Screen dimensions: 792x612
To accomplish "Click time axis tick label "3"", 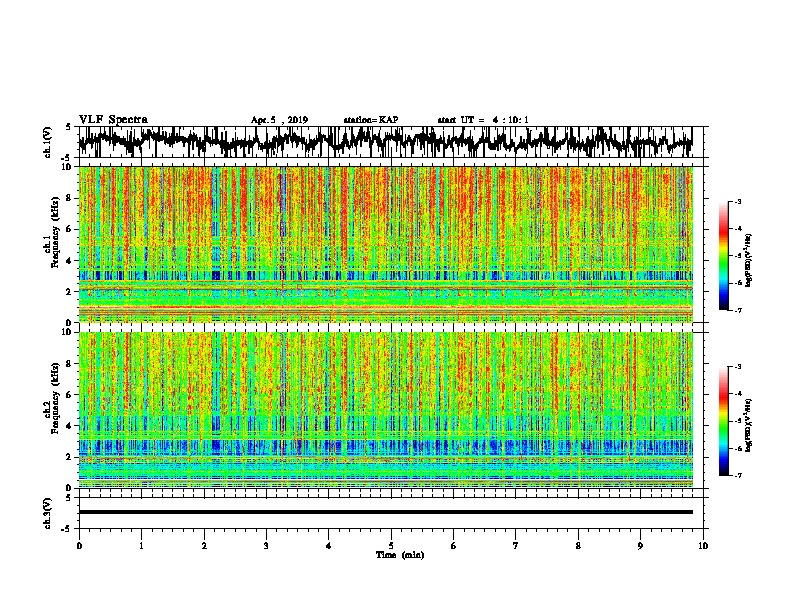I will pos(266,546).
